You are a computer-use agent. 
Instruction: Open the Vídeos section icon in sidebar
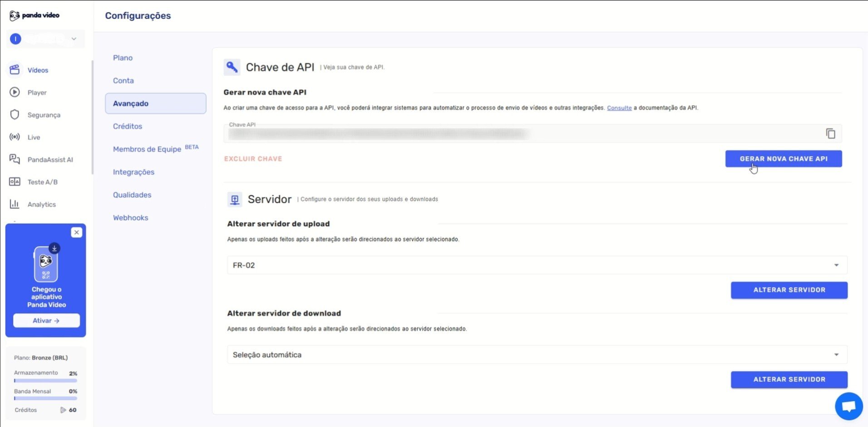pos(15,70)
